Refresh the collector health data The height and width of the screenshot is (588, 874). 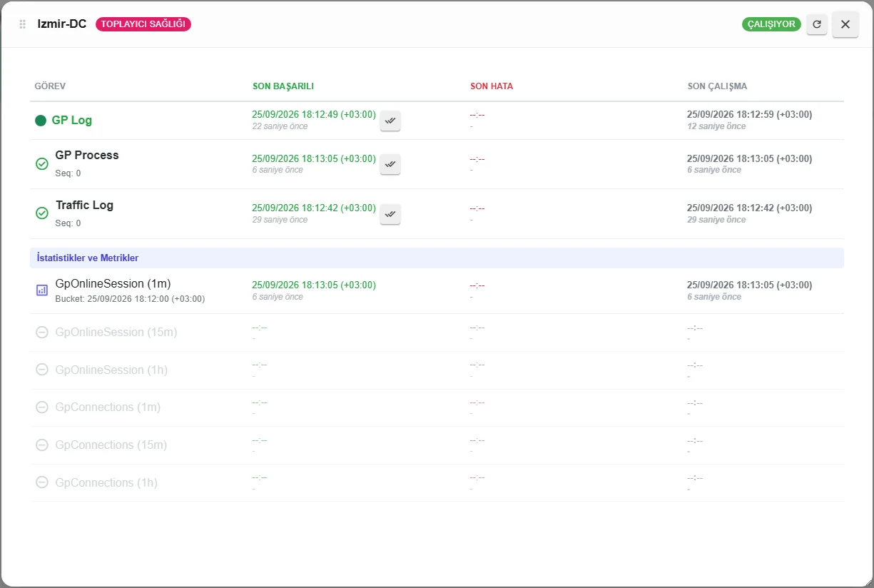(x=817, y=24)
